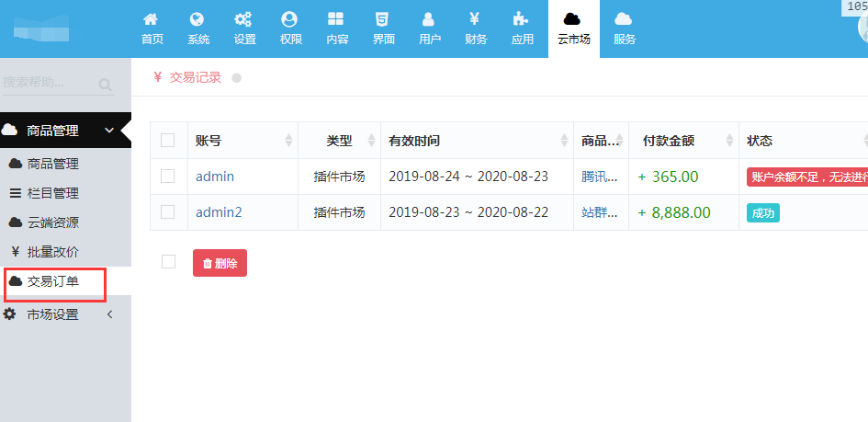Click the HTML5 icon above 界面

381,19
